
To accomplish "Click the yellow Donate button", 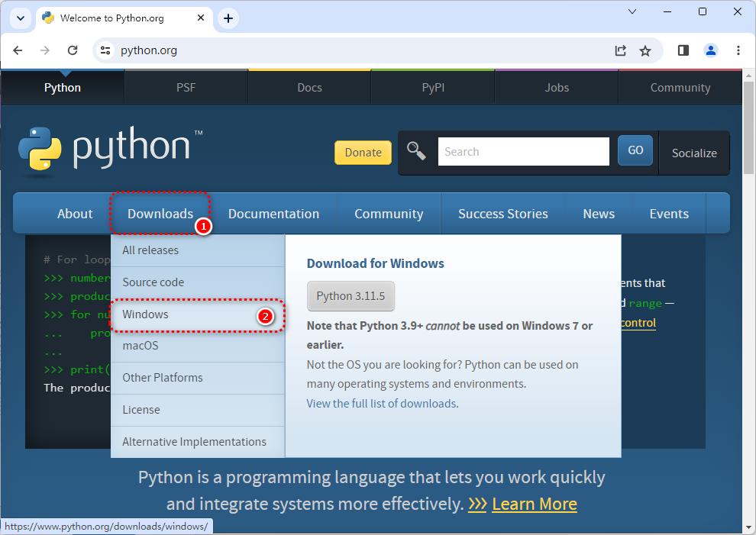I will (363, 153).
